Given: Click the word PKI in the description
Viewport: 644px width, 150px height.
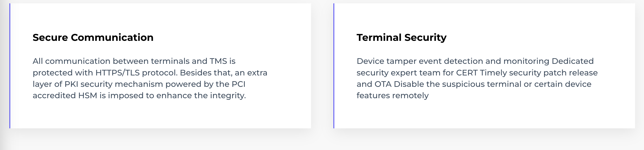Looking at the screenshot, I should tap(71, 84).
